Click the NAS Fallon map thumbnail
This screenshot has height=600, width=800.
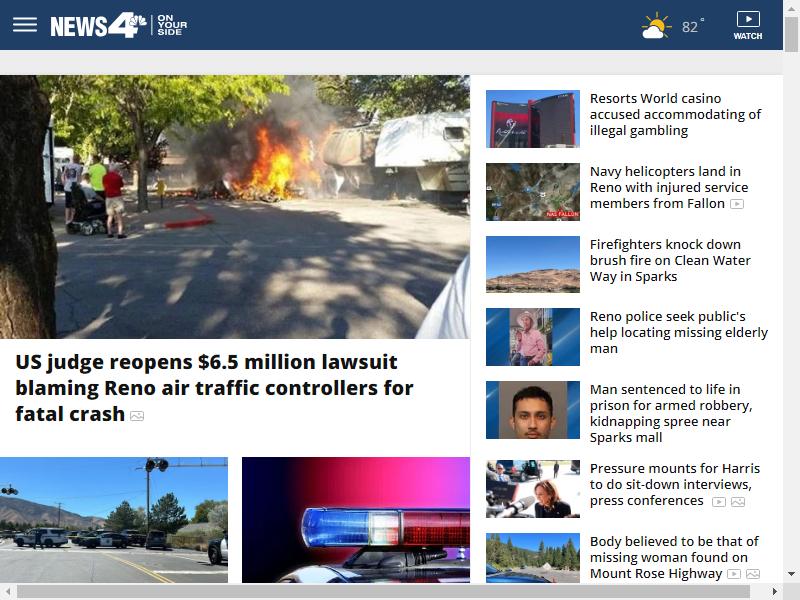[x=533, y=192]
